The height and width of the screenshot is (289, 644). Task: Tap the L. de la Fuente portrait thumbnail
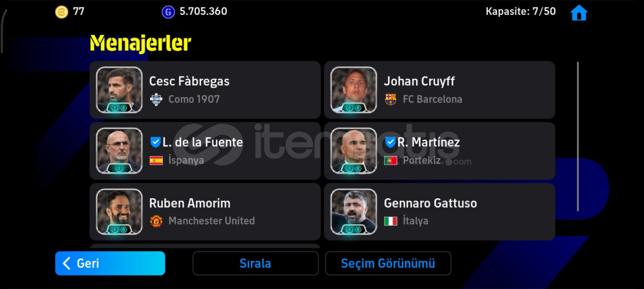(119, 151)
